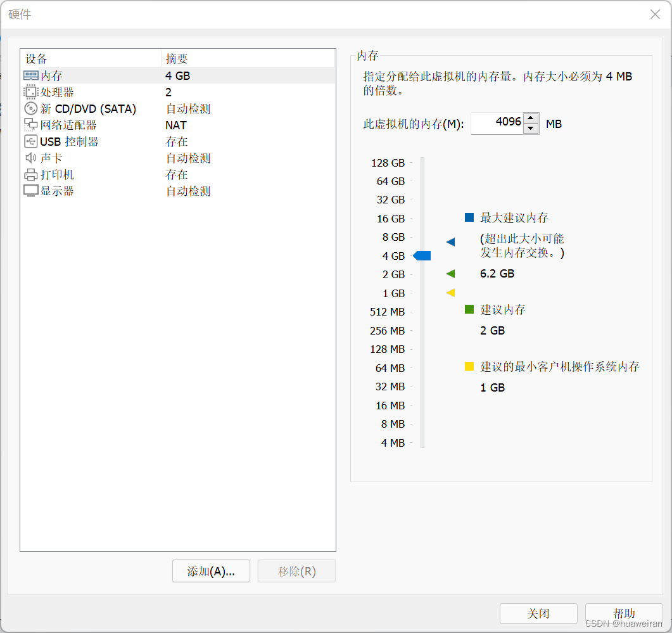Select the USB 控制器 row label
The image size is (672, 633).
(x=70, y=141)
